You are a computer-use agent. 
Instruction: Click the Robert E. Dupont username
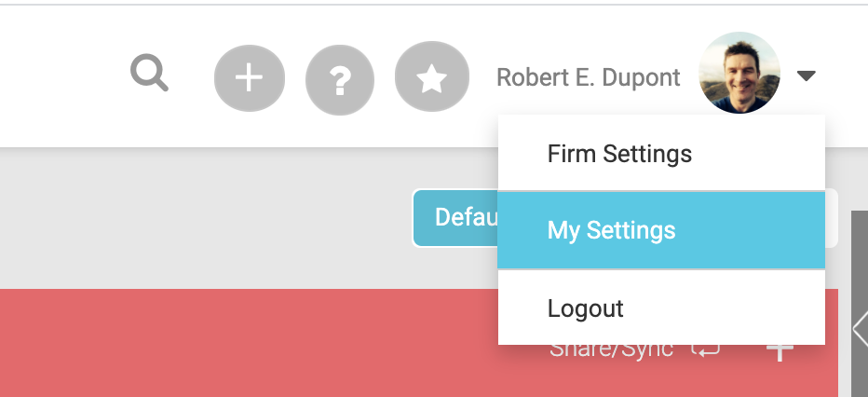(x=588, y=77)
